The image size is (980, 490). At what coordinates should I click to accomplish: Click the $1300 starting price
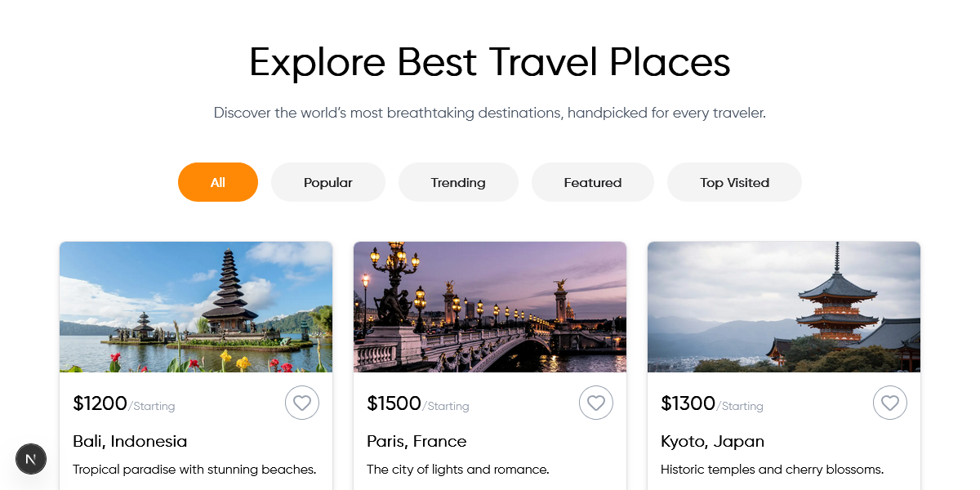688,403
